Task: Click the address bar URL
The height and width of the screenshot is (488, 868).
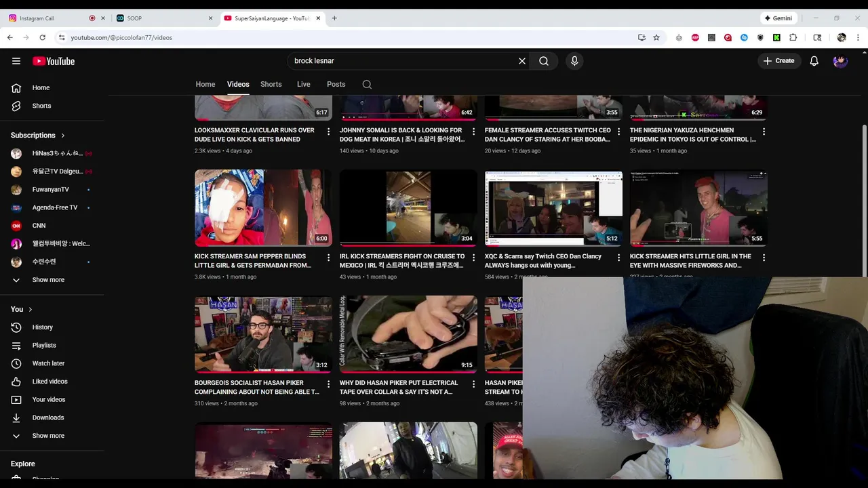Action: [121, 37]
